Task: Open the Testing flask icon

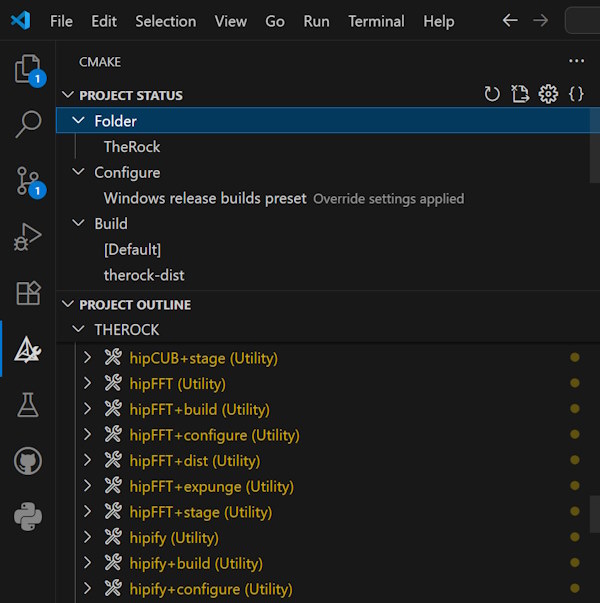Action: point(28,405)
